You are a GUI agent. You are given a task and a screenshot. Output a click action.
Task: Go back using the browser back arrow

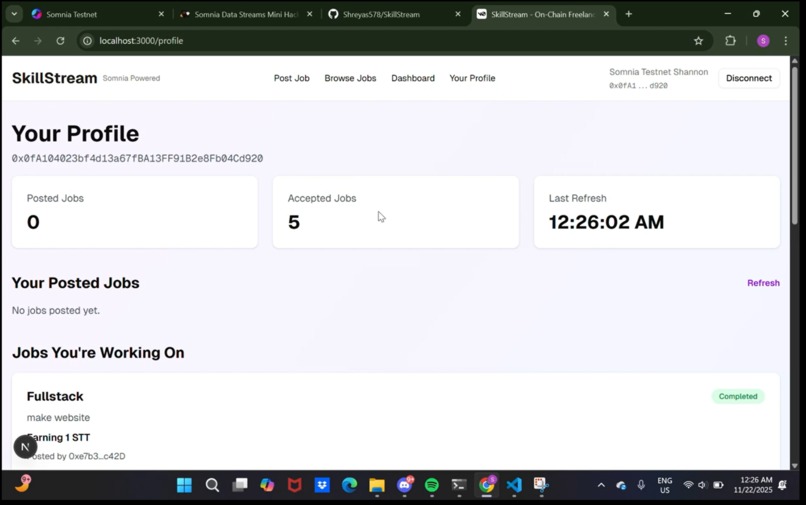click(x=15, y=41)
